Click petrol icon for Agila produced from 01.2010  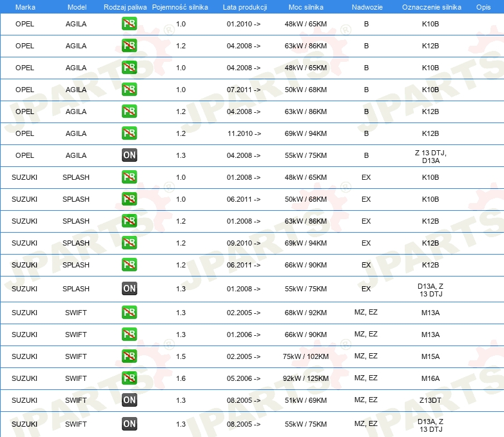click(x=130, y=24)
